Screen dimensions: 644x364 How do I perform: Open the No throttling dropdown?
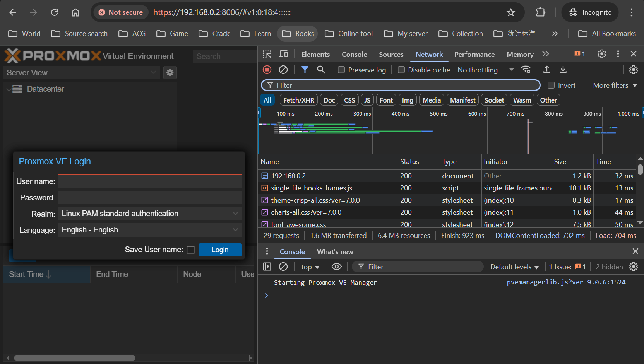[485, 70]
